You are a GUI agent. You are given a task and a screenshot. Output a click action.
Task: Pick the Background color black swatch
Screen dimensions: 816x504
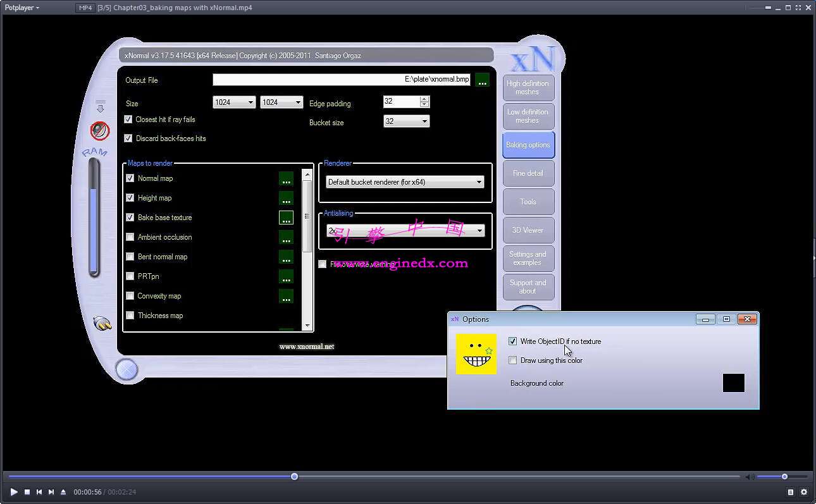[x=734, y=383]
